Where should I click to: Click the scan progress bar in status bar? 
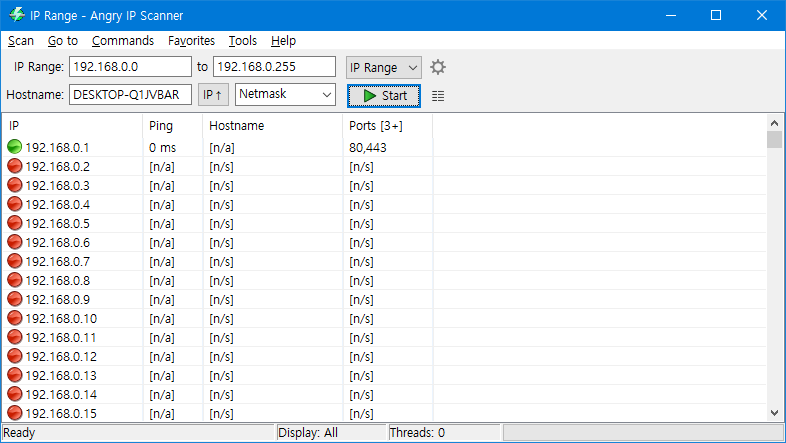[x=643, y=432]
